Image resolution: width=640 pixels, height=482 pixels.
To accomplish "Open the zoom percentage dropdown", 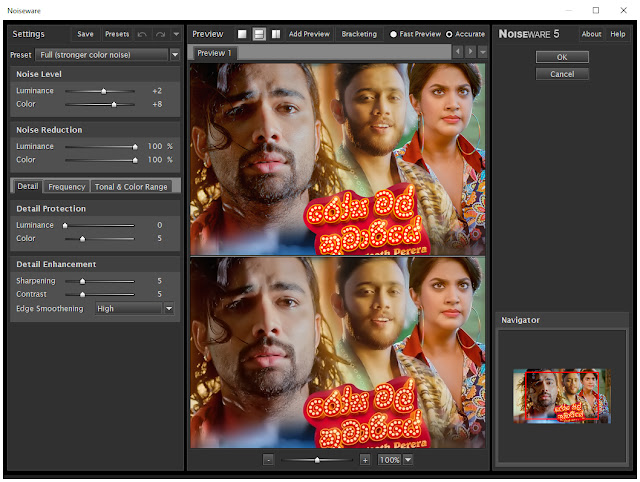I will click(x=408, y=460).
